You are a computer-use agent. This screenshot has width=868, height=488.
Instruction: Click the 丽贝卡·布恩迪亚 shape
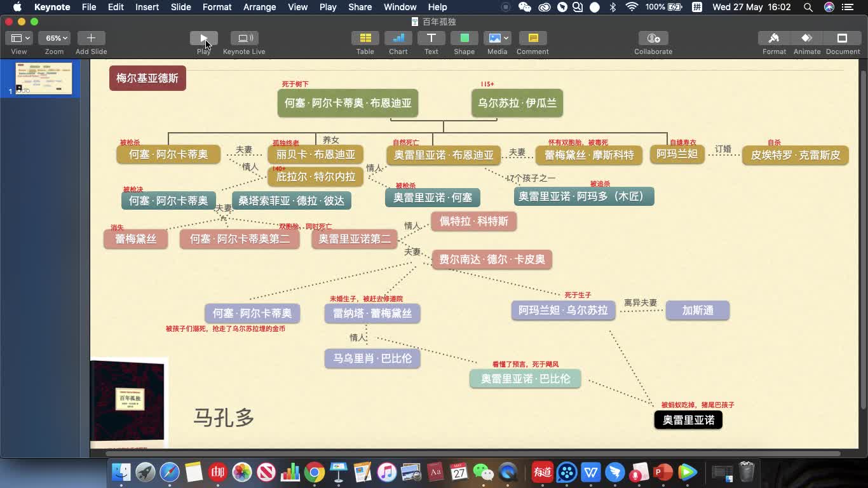coord(316,154)
